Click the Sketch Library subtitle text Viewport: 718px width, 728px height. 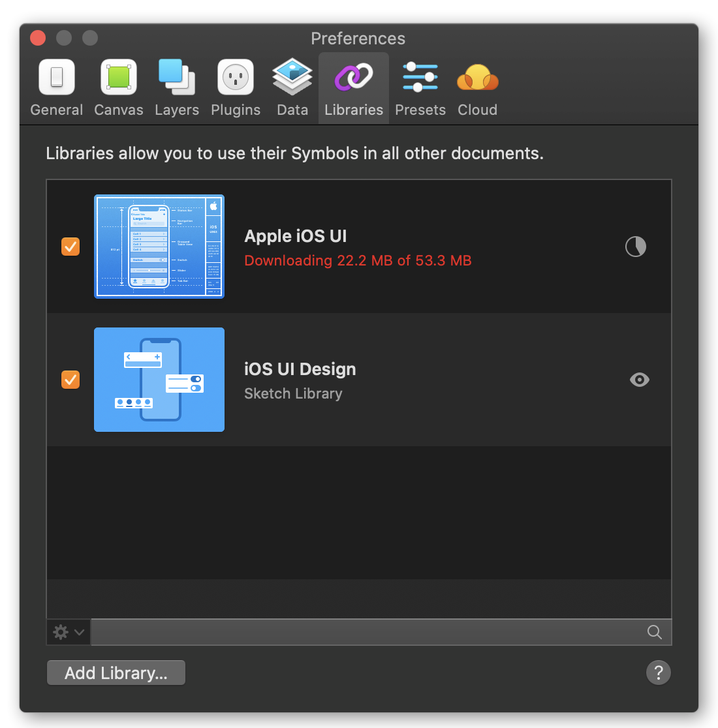pyautogui.click(x=293, y=393)
